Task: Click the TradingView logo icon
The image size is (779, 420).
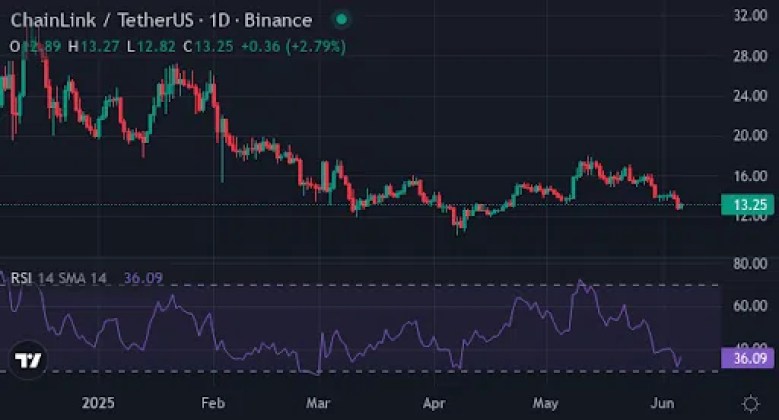Action: click(x=28, y=359)
